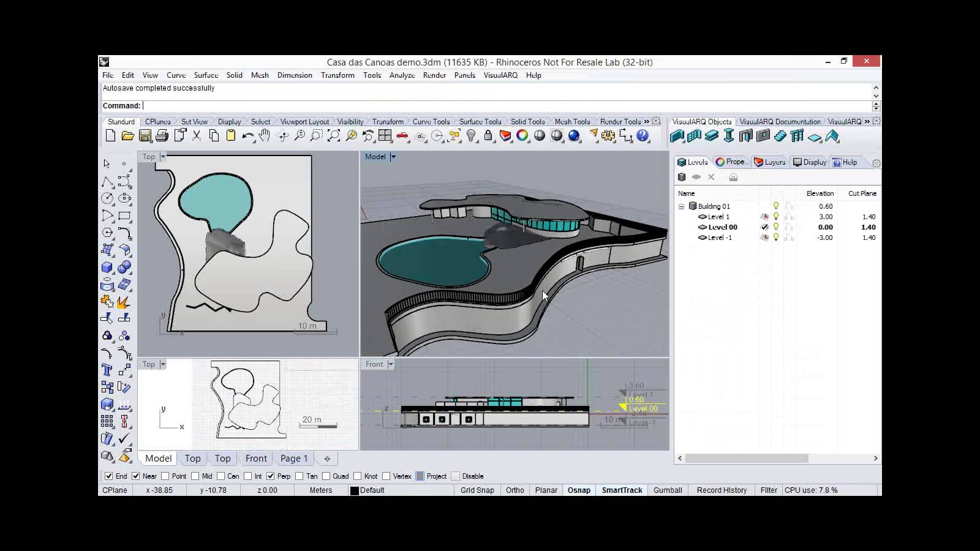Select the Wall tool in VisualARQ Objects toolbar
Image resolution: width=980 pixels, height=551 pixels.
(x=679, y=137)
